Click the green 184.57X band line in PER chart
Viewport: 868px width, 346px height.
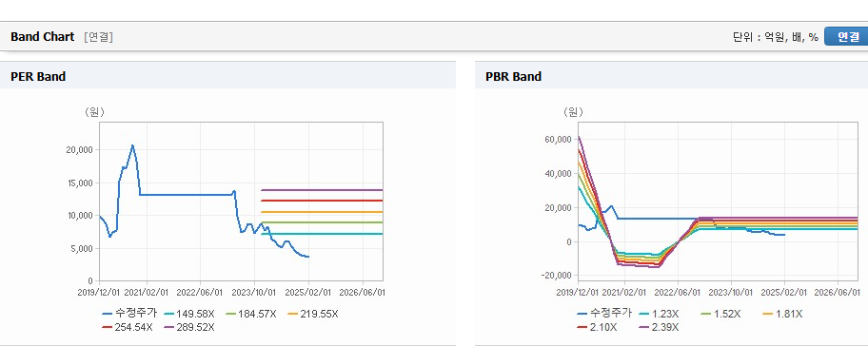coord(322,222)
